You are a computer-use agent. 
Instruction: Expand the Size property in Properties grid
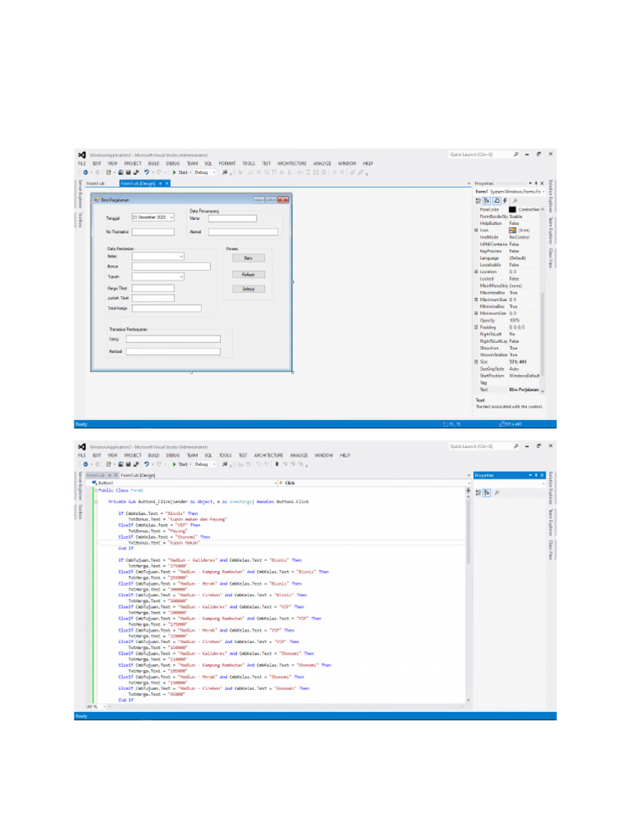(476, 362)
